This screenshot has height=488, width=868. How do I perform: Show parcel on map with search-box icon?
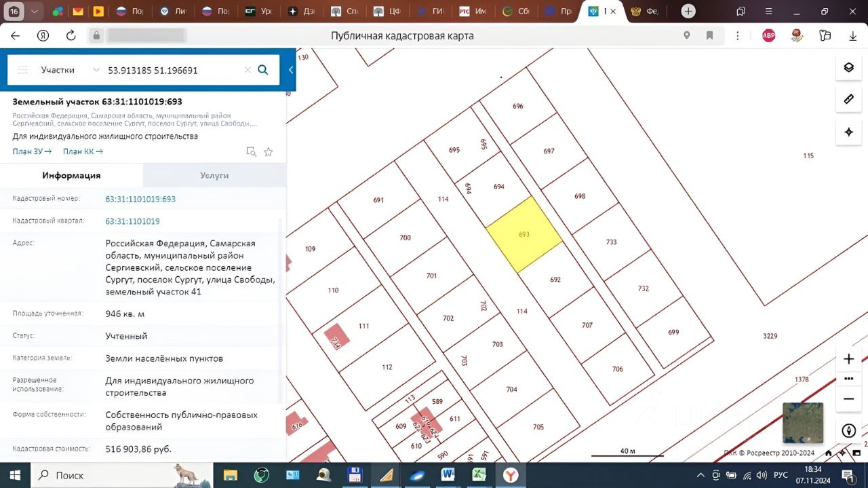tap(251, 152)
